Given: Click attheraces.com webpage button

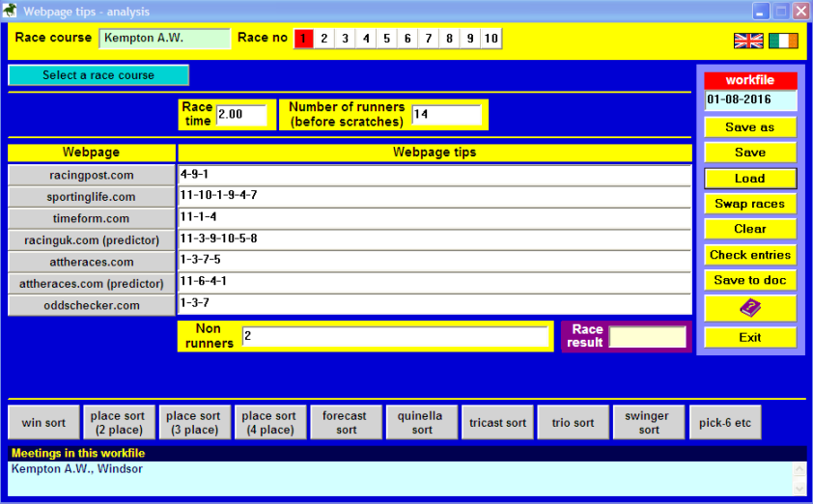Looking at the screenshot, I should [92, 263].
